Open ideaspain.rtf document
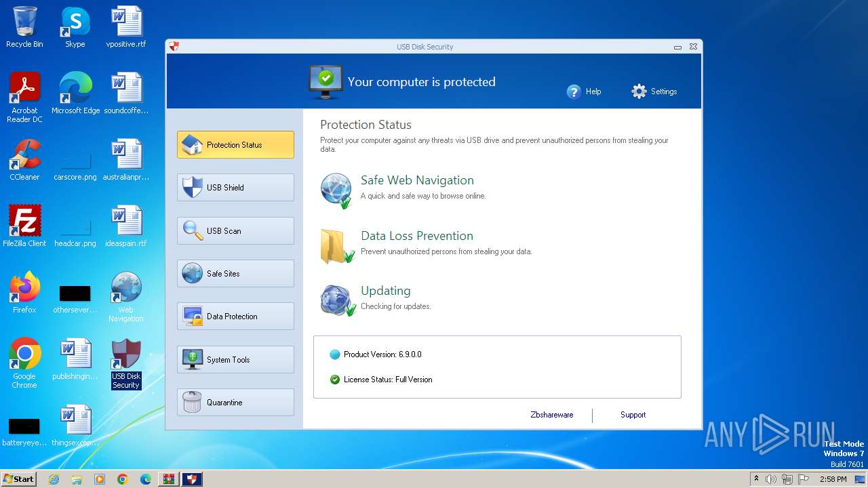 (126, 226)
